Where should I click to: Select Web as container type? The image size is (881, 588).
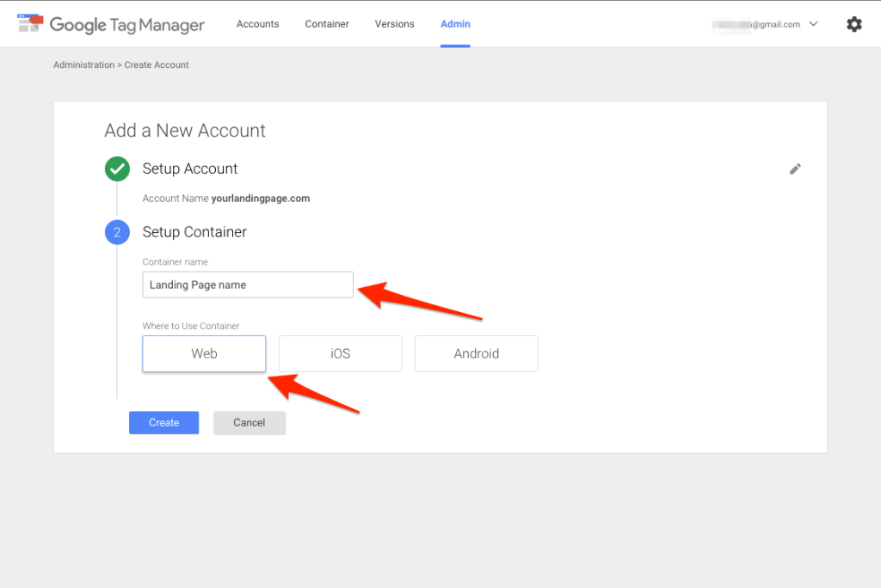204,353
